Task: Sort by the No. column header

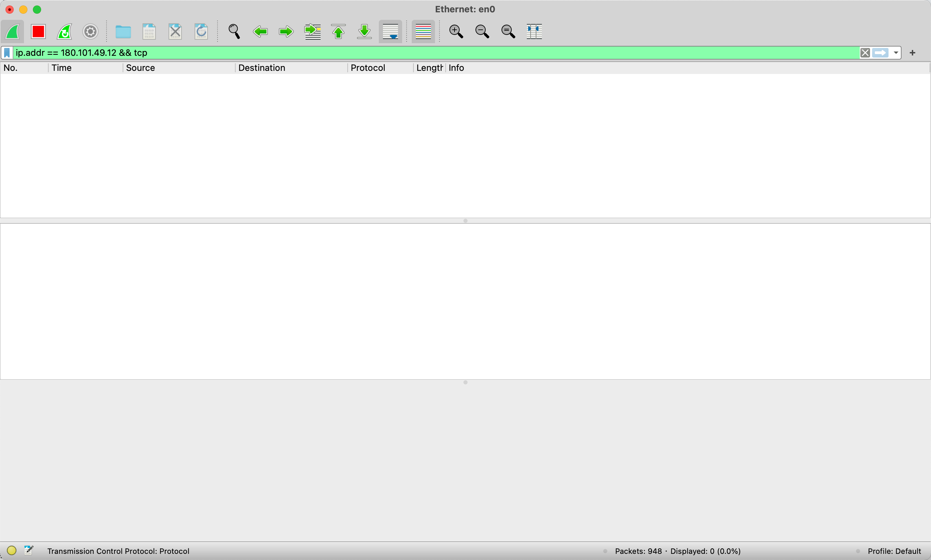Action: pyautogui.click(x=24, y=68)
